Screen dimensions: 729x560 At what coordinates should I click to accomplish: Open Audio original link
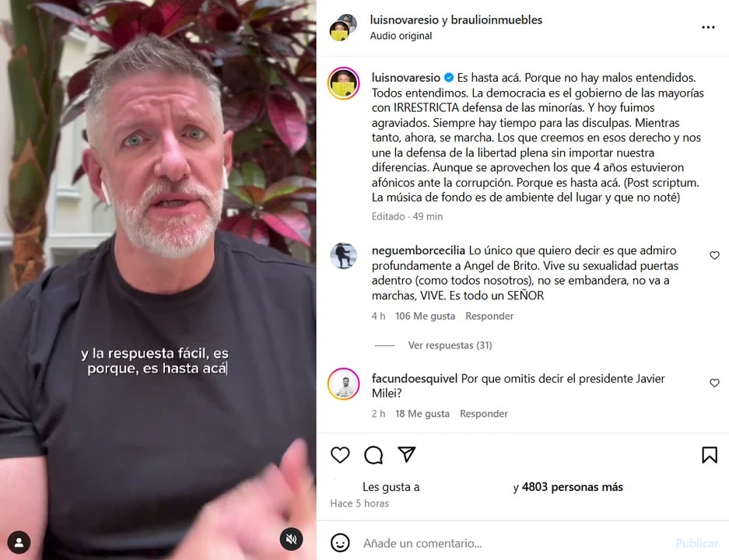tap(401, 36)
